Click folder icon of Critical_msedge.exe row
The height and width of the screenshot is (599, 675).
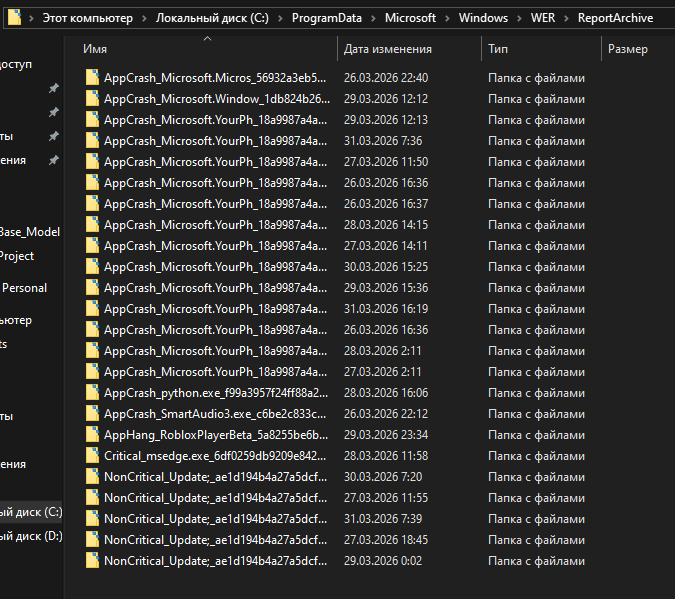92,456
